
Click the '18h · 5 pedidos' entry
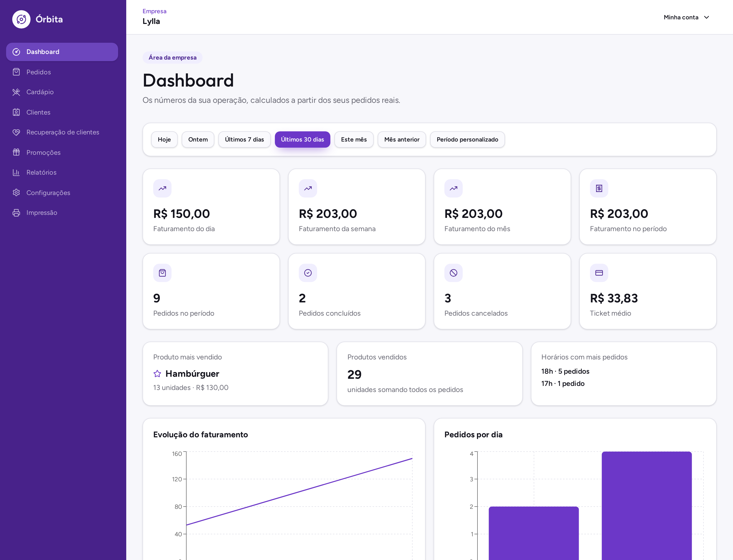coord(565,371)
